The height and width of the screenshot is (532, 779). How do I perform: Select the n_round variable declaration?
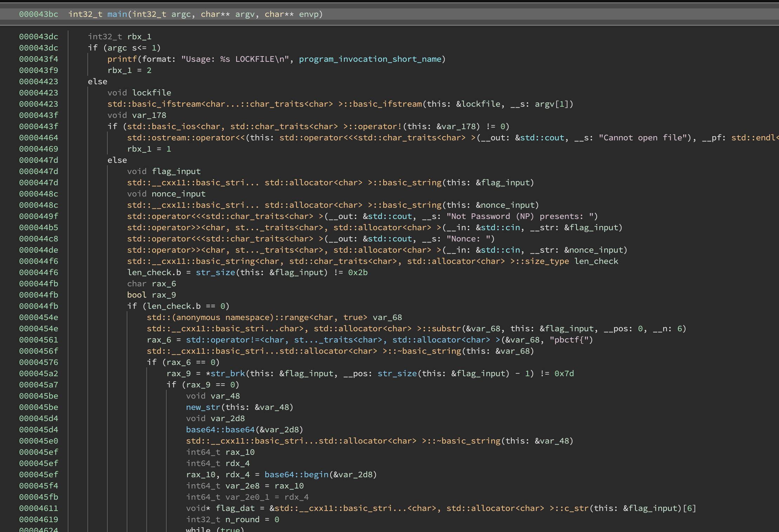(x=242, y=519)
